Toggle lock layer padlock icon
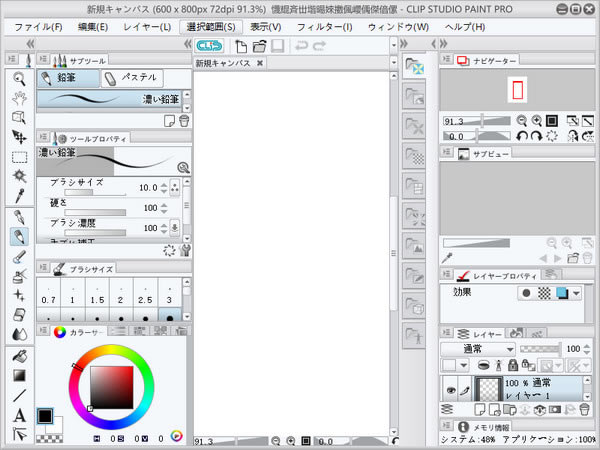The height and width of the screenshot is (450, 600). (x=512, y=365)
